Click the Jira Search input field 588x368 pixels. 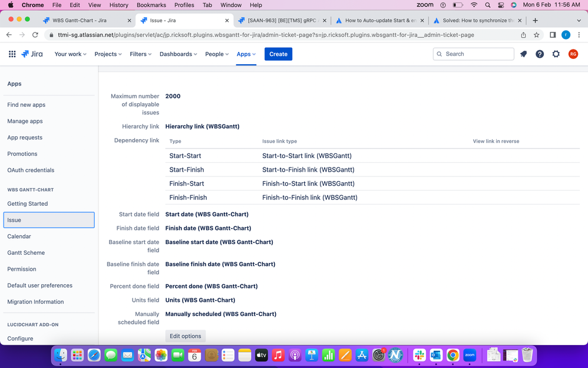click(473, 54)
